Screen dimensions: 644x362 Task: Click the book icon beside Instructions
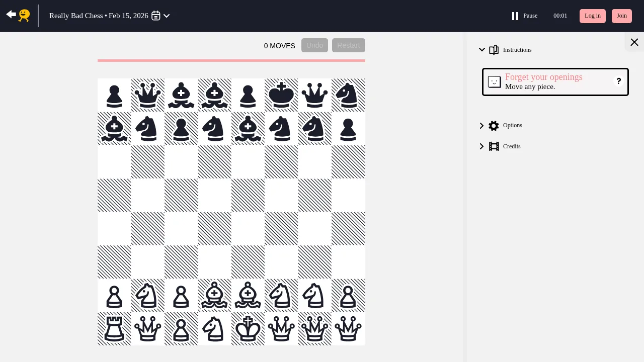494,49
